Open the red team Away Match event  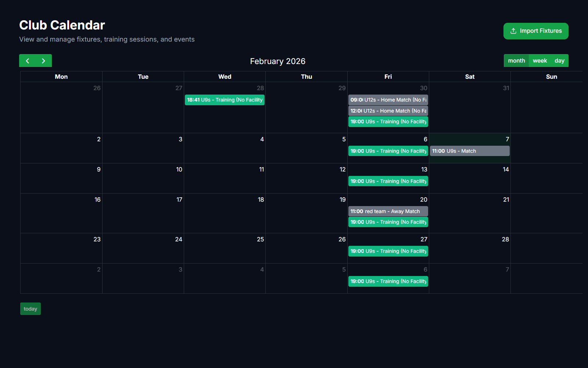click(x=388, y=211)
